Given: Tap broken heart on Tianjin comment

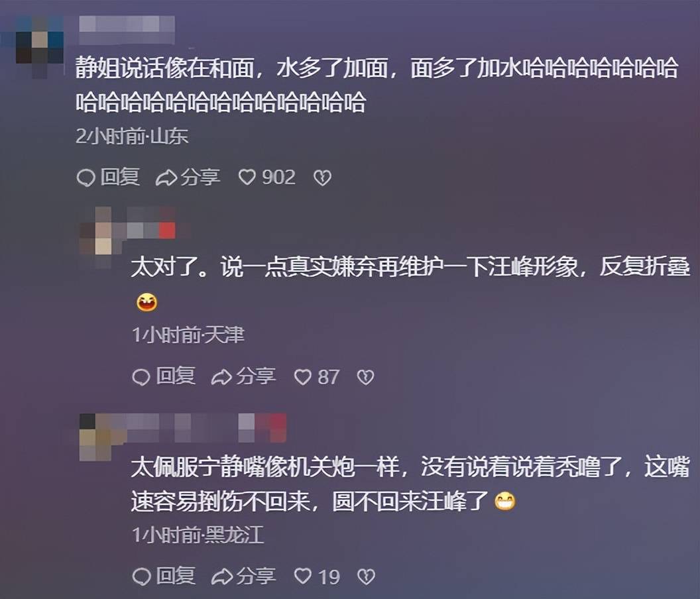Looking at the screenshot, I should pos(365,377).
